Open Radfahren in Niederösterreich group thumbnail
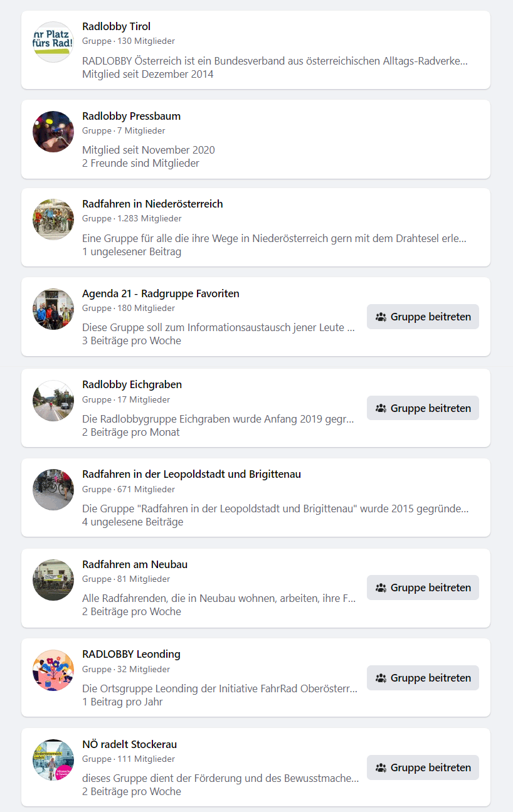 (x=53, y=219)
